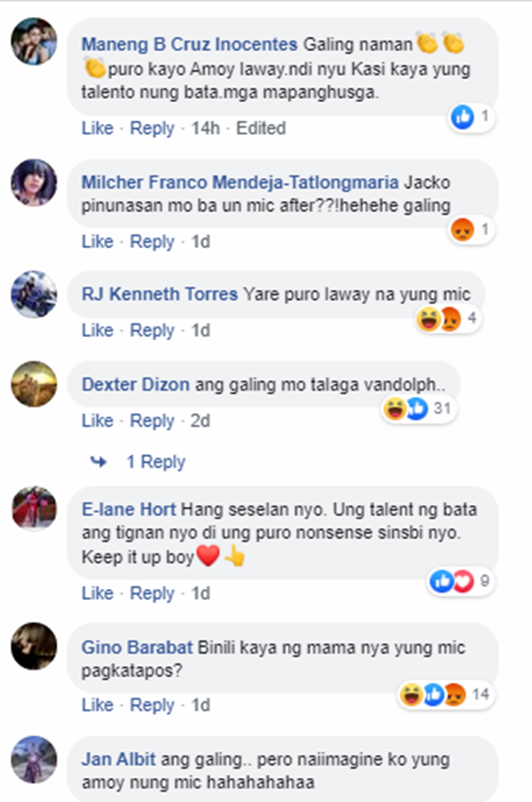The height and width of the screenshot is (802, 532).
Task: Open the 14h timestamp on Maneng's comment
Action: tap(206, 128)
